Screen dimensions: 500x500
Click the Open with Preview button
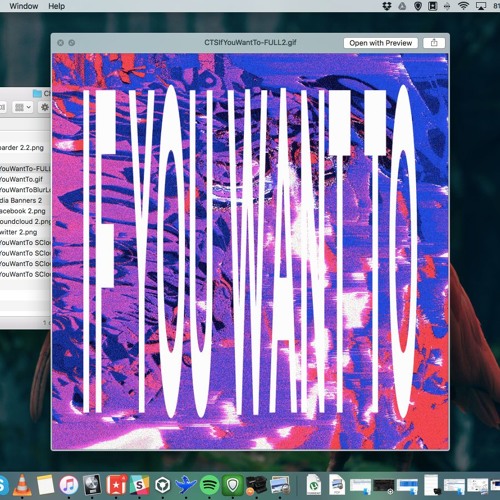pos(381,43)
